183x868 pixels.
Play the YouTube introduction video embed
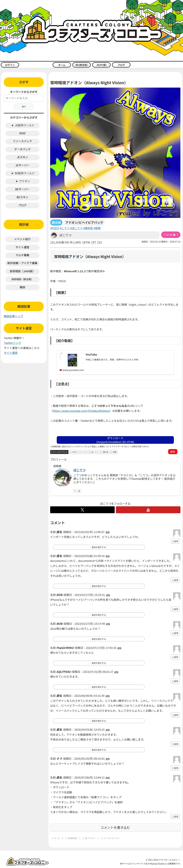[115, 362]
